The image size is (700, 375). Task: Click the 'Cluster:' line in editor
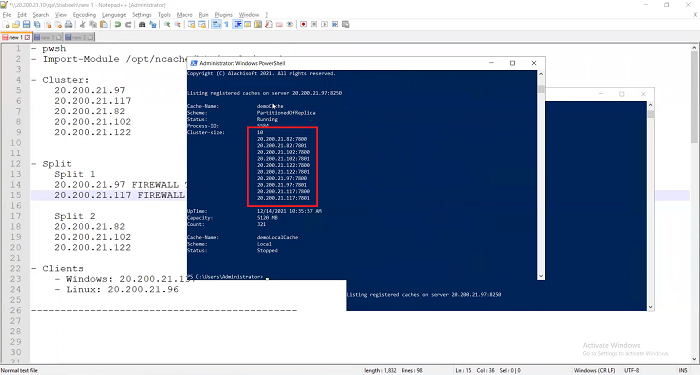(x=66, y=80)
